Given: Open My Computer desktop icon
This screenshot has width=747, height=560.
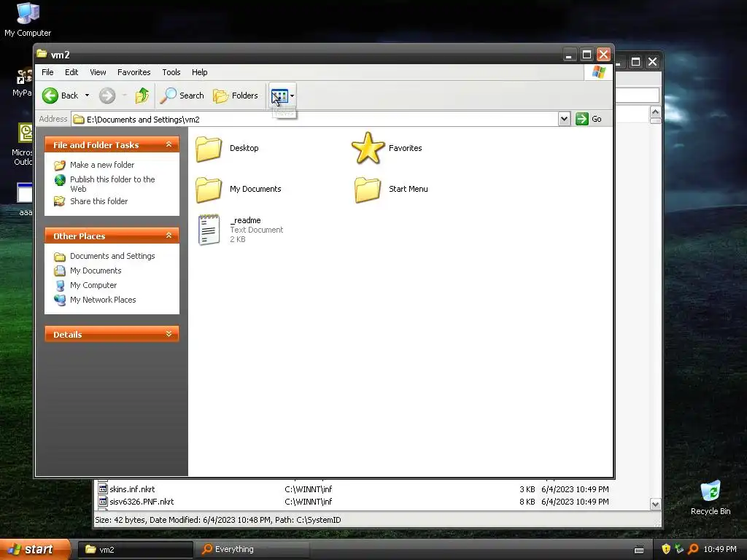Looking at the screenshot, I should (28, 20).
